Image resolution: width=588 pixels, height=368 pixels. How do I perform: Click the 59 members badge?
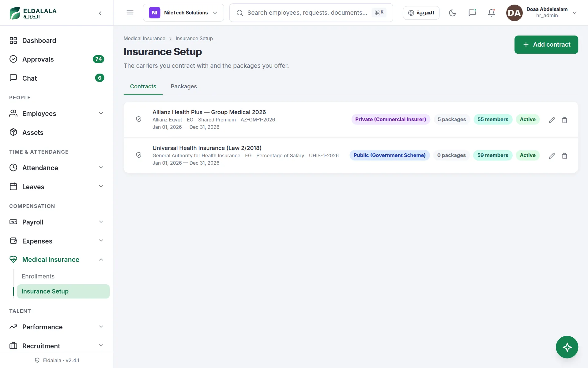click(493, 155)
